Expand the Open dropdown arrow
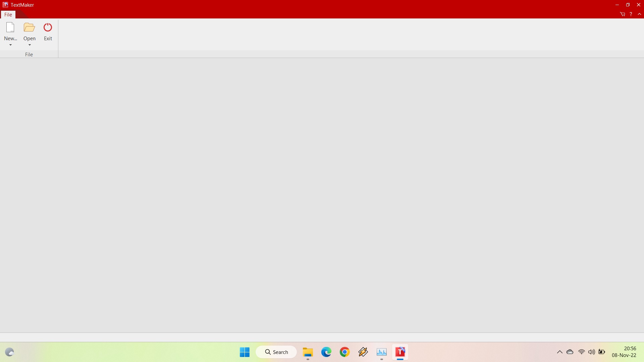Image resolution: width=644 pixels, height=362 pixels. (x=30, y=45)
